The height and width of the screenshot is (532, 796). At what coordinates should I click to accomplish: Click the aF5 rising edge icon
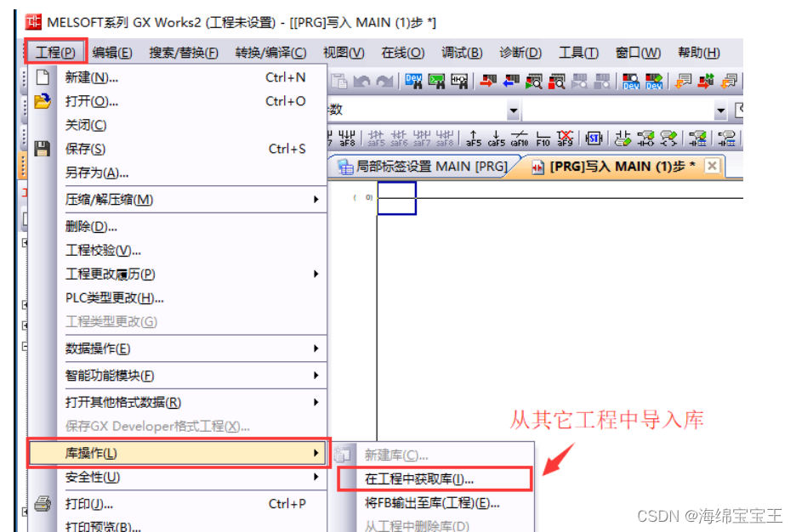[x=474, y=138]
